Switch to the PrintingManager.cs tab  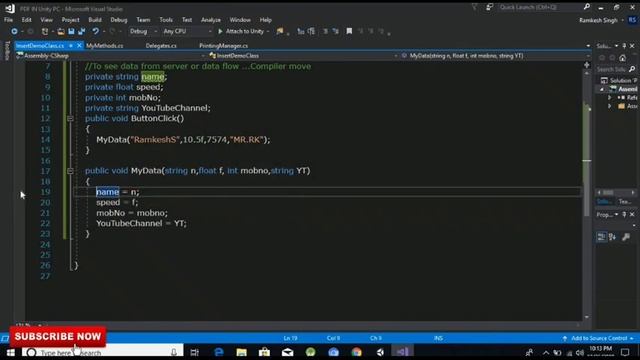223,46
